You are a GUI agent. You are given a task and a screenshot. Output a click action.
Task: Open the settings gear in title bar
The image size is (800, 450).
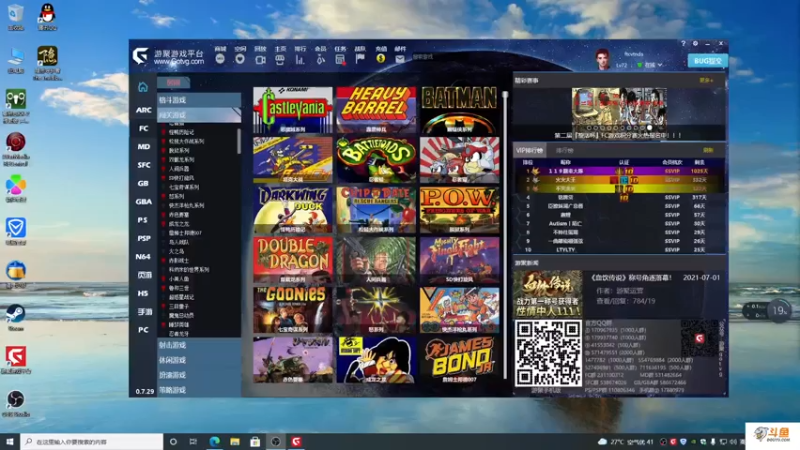click(695, 44)
